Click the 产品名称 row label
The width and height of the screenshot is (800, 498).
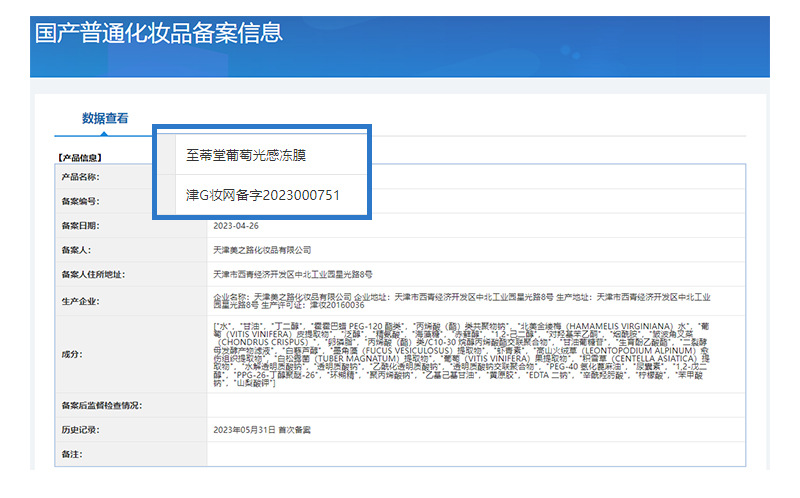(81, 177)
